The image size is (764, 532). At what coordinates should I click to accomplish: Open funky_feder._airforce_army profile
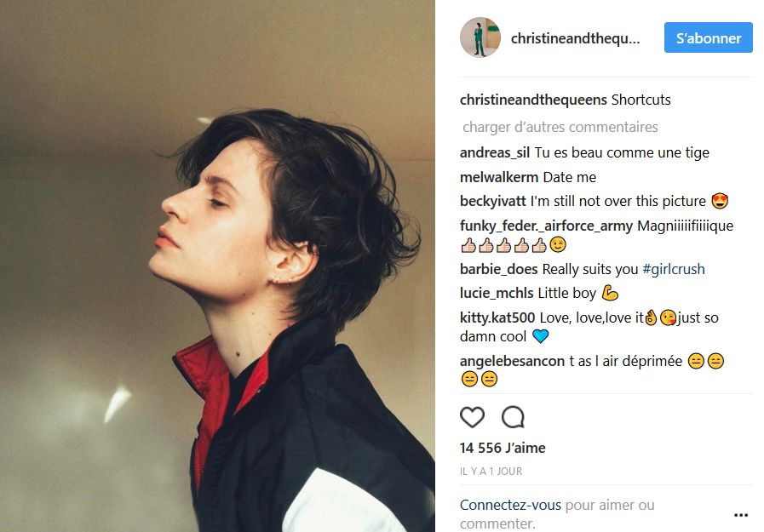(546, 226)
